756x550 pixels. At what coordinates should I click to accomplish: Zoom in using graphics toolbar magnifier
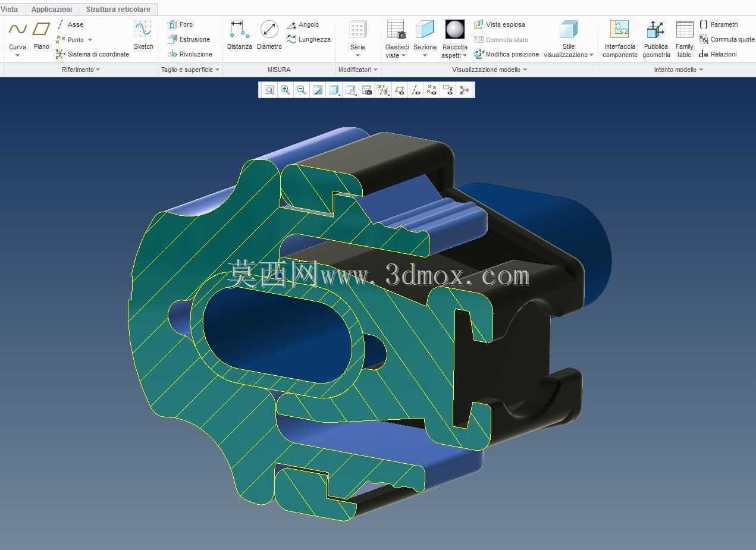click(x=286, y=90)
